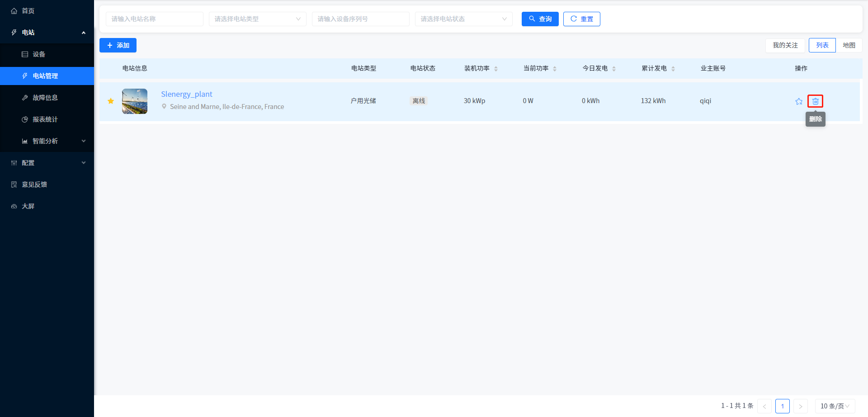This screenshot has width=868, height=417.
Task: Click the 添加 add station button
Action: [118, 45]
